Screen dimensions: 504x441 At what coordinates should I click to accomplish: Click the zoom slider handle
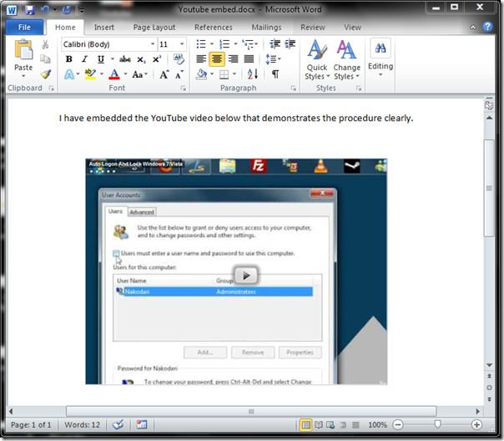[436, 425]
